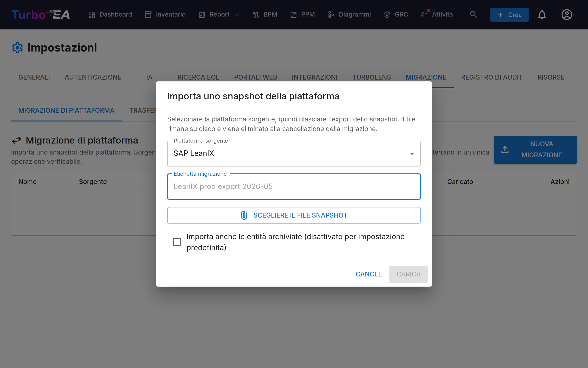The image size is (588, 368).
Task: Click the Nome column header
Action: point(28,182)
